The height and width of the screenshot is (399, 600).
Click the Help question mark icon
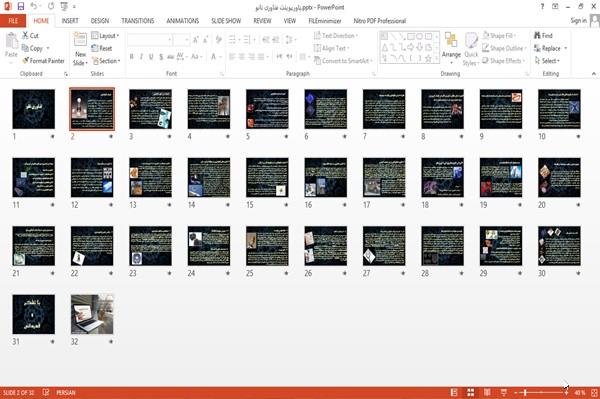click(542, 7)
